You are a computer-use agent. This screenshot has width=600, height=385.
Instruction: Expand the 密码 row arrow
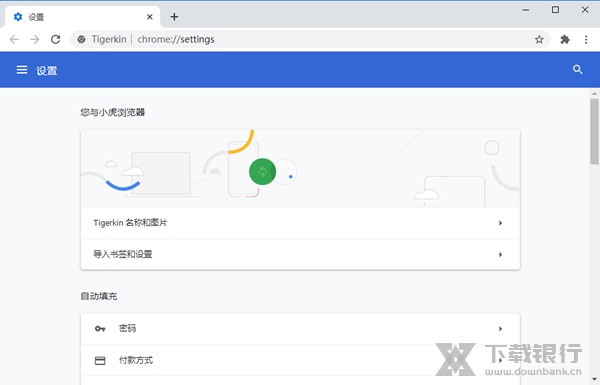[x=500, y=329]
